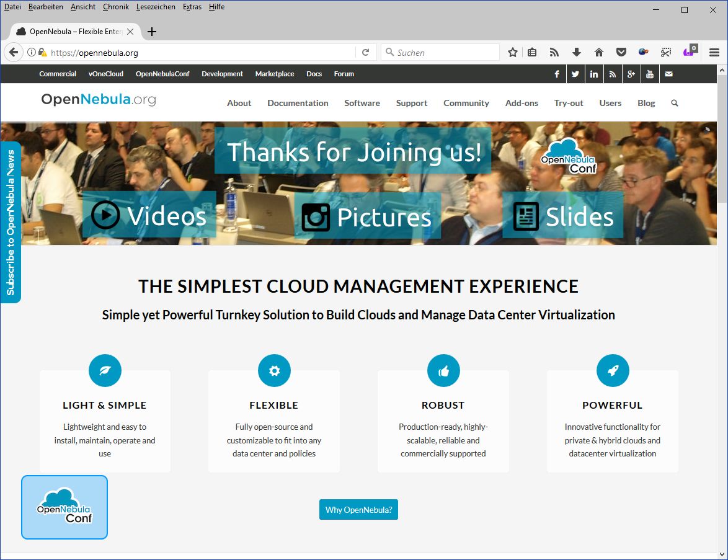Click the OpenNebula.org logo
Viewport: 728px width, 560px height.
[x=99, y=99]
